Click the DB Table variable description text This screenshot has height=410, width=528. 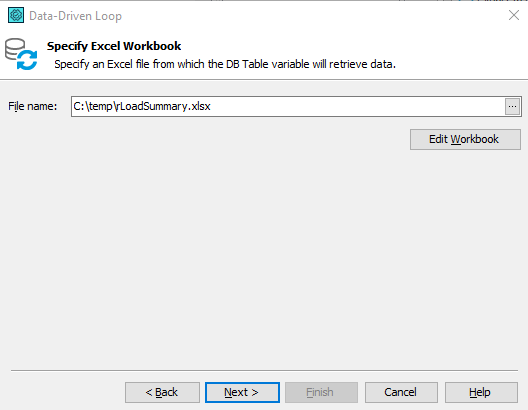(x=225, y=64)
